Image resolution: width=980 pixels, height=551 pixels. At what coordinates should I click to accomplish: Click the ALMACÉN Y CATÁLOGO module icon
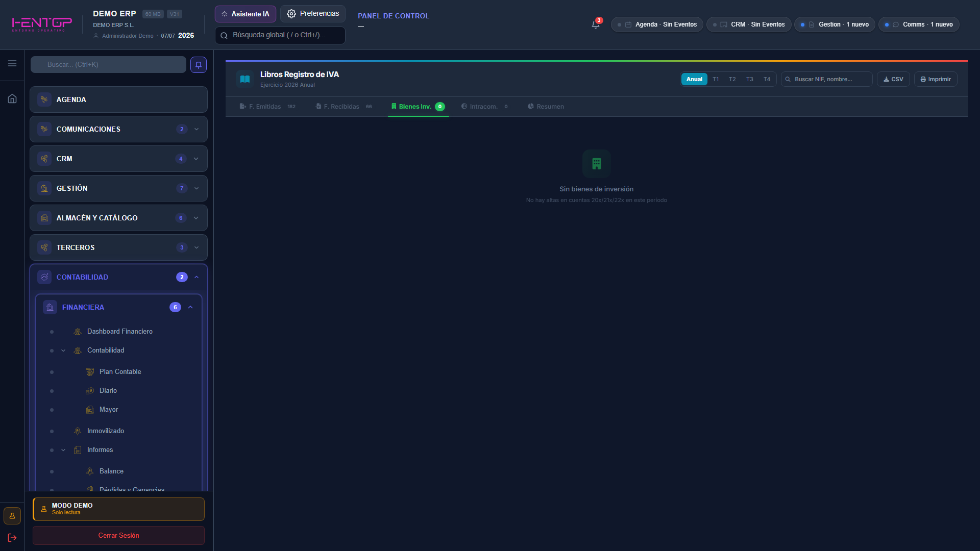(x=44, y=218)
